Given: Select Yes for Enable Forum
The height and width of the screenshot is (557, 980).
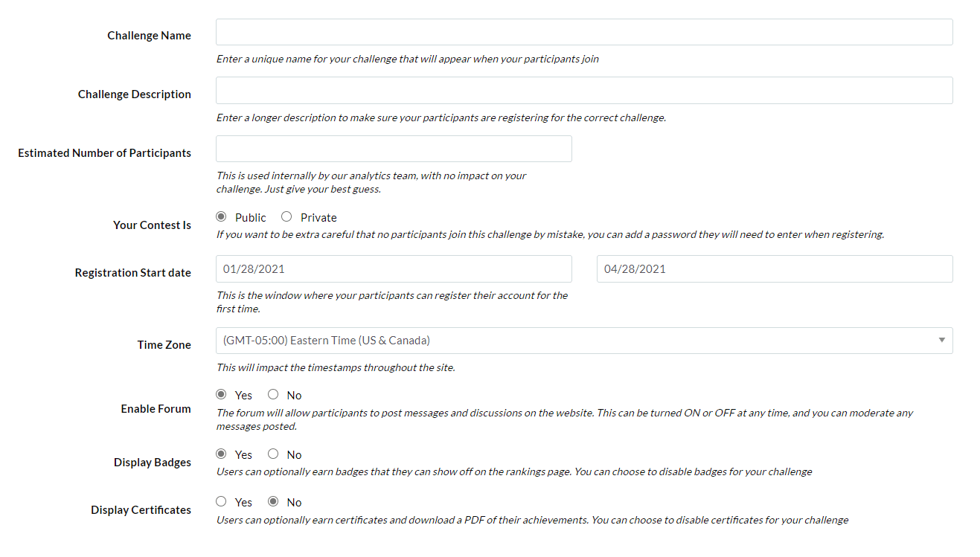Looking at the screenshot, I should 221,395.
